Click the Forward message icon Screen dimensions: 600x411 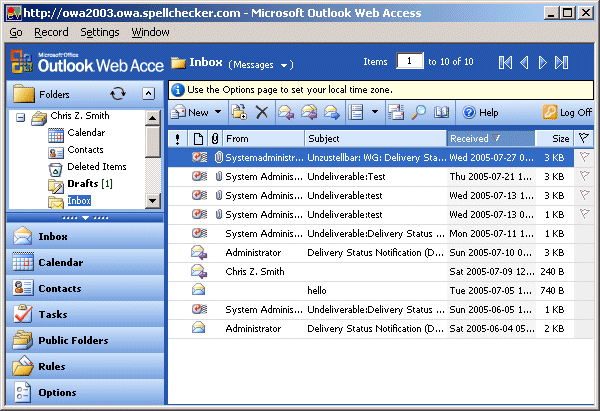pos(332,113)
